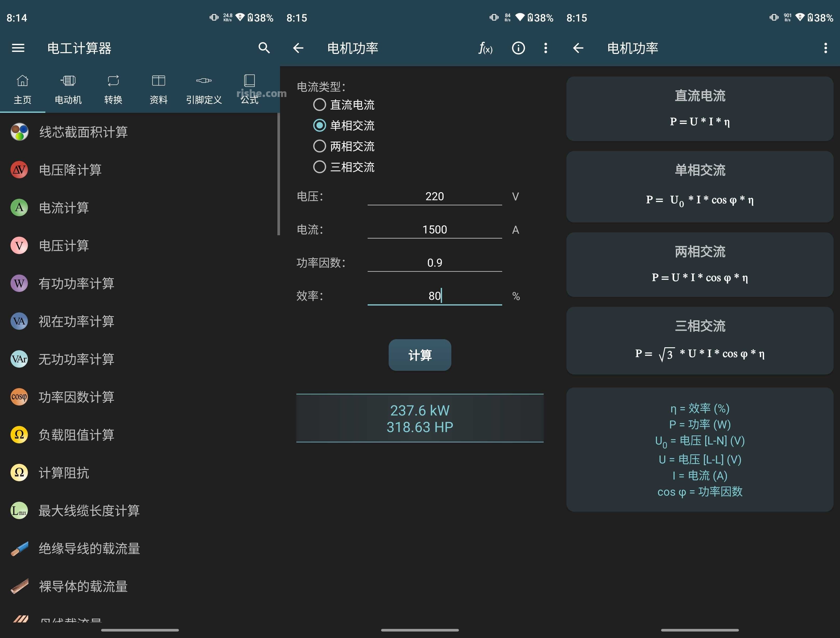This screenshot has width=840, height=638.
Task: Open the hamburger navigation menu
Action: [18, 48]
